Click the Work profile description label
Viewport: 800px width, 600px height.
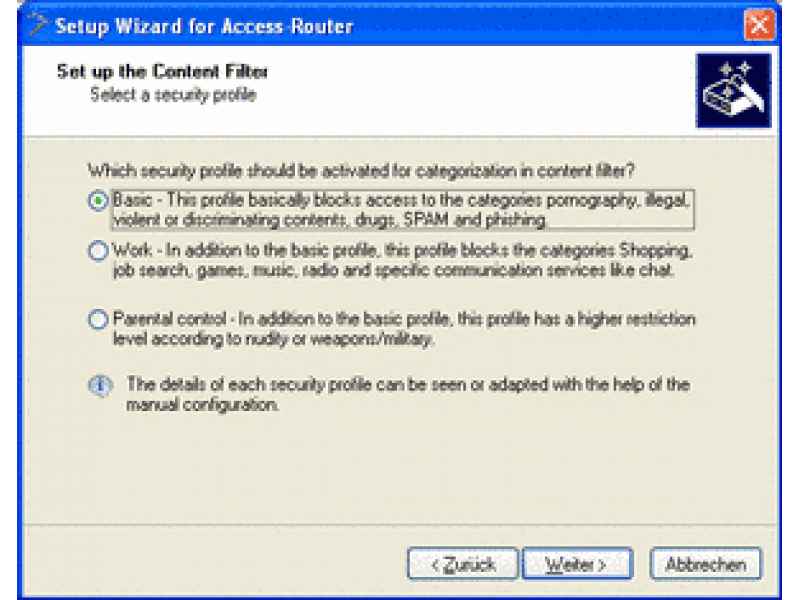click(402, 260)
